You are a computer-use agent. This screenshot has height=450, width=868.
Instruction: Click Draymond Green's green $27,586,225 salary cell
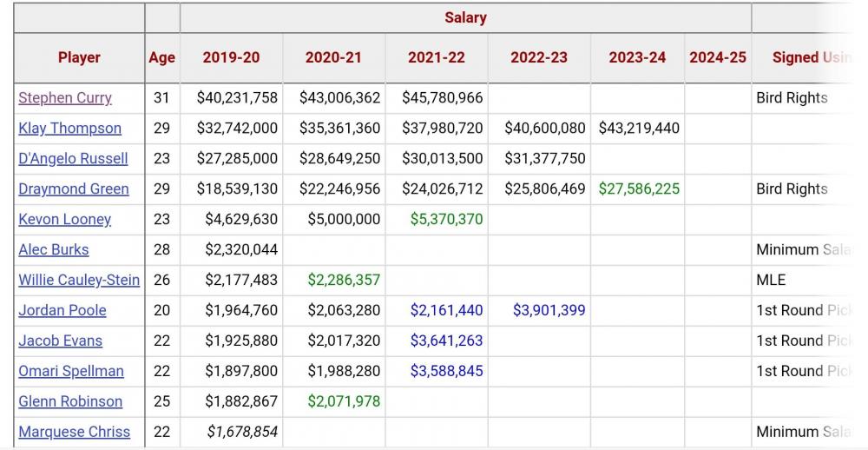pyautogui.click(x=639, y=189)
